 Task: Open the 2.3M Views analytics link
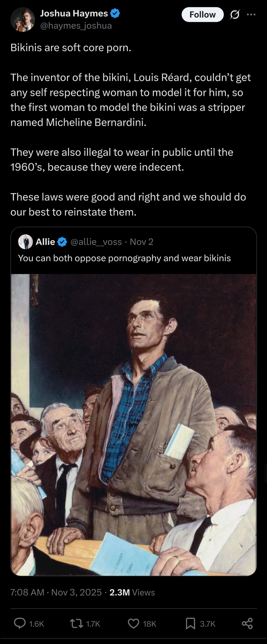[x=132, y=592]
